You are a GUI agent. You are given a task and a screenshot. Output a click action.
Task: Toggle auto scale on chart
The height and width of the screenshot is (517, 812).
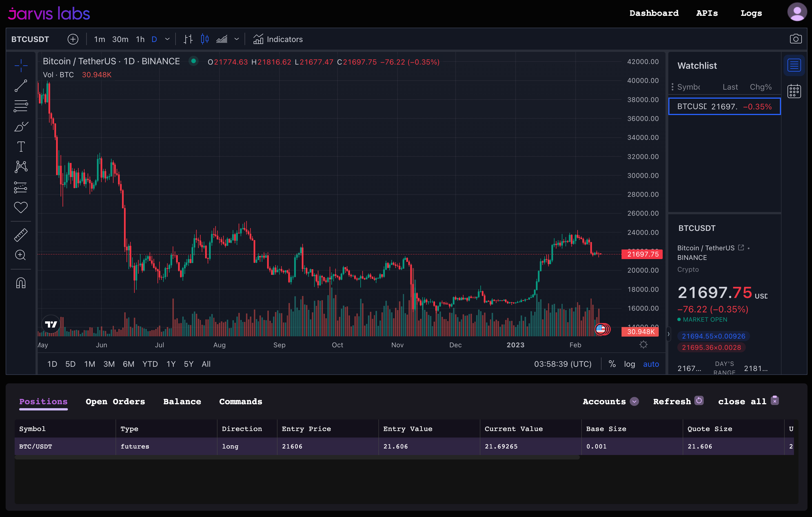651,364
